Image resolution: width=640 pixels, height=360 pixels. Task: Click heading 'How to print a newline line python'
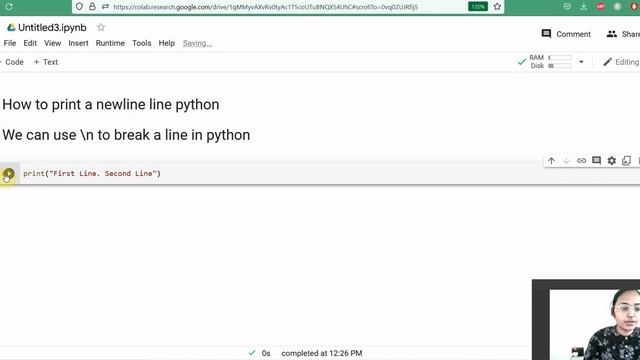tap(111, 104)
